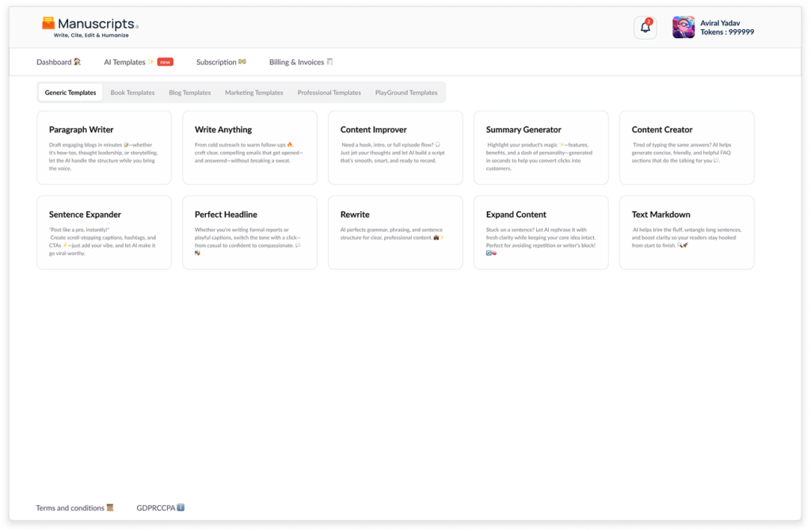Open the Rewrite template card
Image resolution: width=811 pixels, height=532 pixels.
[x=395, y=232]
